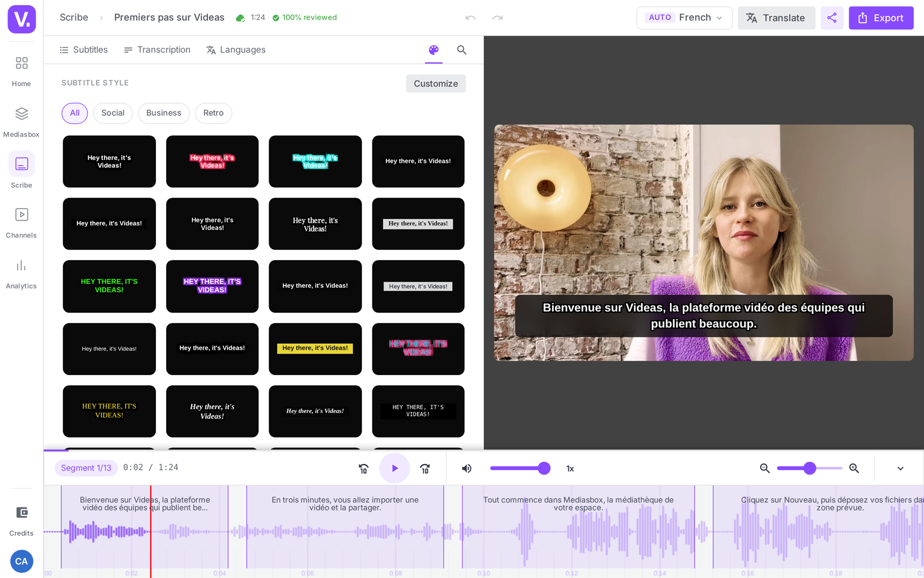The height and width of the screenshot is (578, 924).
Task: Switch to the Languages tab
Action: 236,50
